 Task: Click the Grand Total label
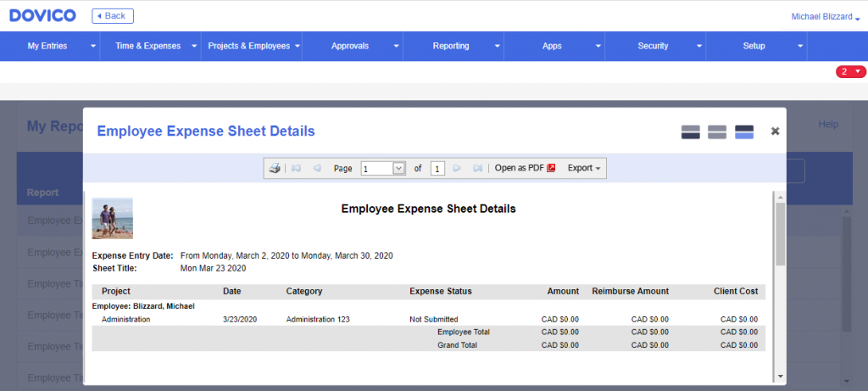pyautogui.click(x=457, y=345)
